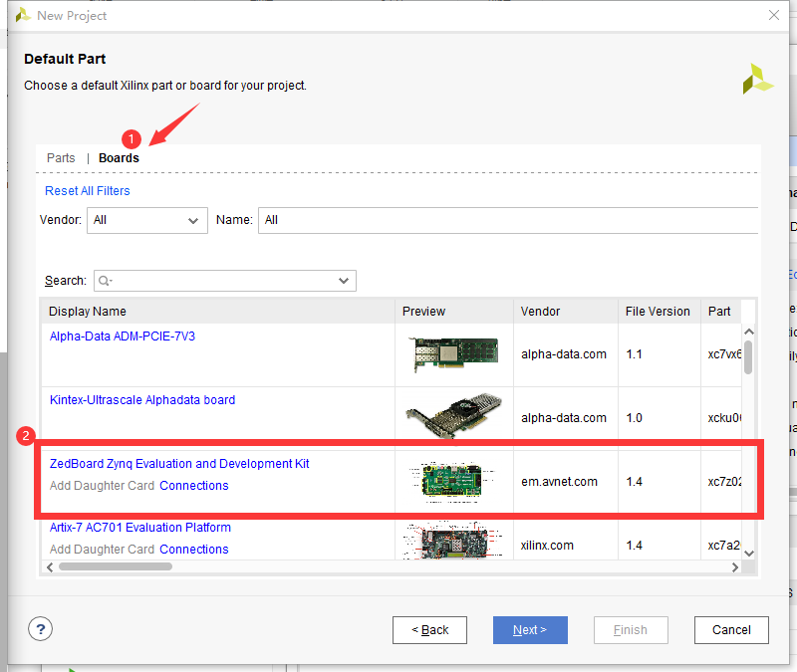The height and width of the screenshot is (672, 797).
Task: Open the Vendor dropdown
Action: coord(147,220)
